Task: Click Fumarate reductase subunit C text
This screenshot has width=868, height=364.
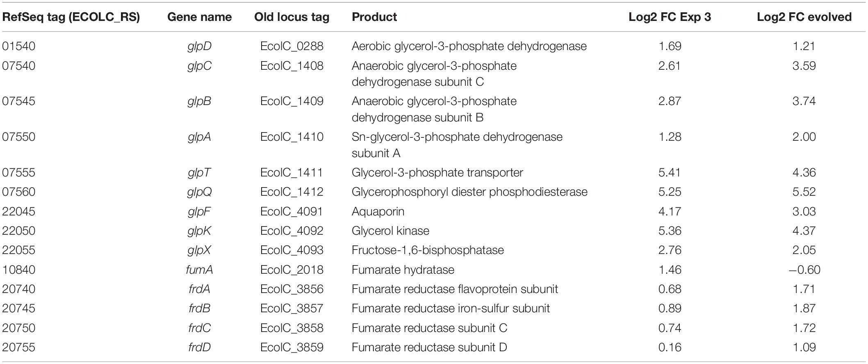Action: [429, 328]
